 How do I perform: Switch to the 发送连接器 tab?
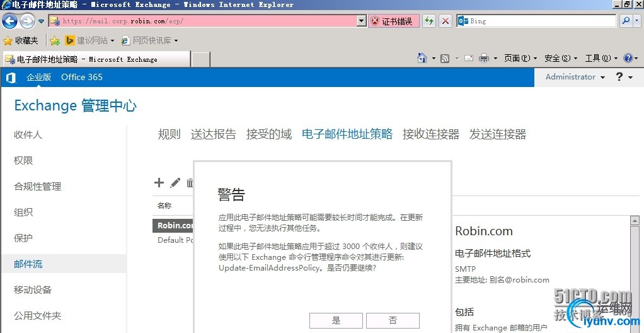click(498, 134)
